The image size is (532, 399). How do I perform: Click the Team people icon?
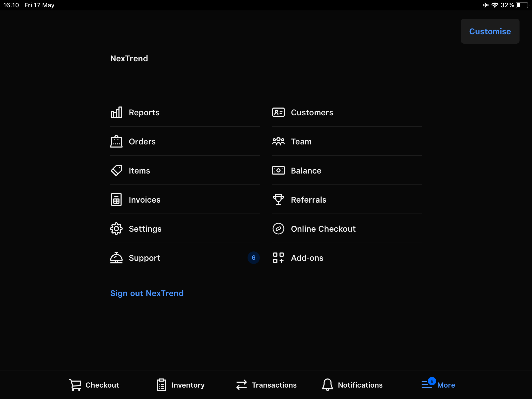pyautogui.click(x=278, y=141)
